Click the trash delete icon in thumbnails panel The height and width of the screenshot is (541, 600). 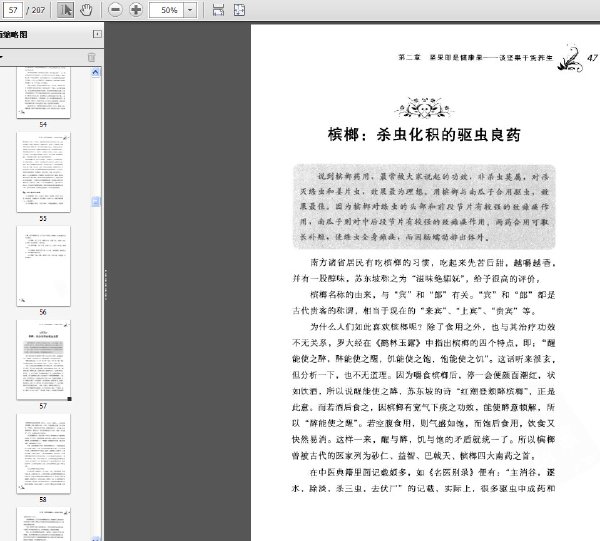[91, 57]
